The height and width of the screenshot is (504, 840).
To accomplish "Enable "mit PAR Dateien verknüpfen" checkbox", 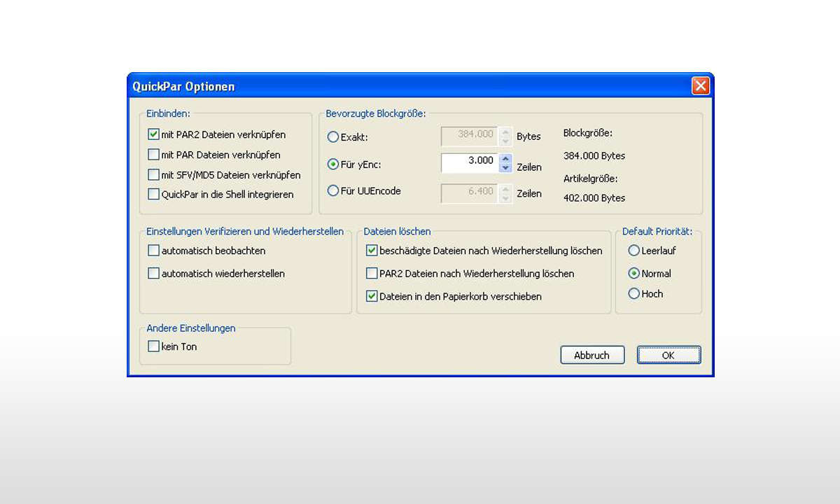I will pos(154,155).
